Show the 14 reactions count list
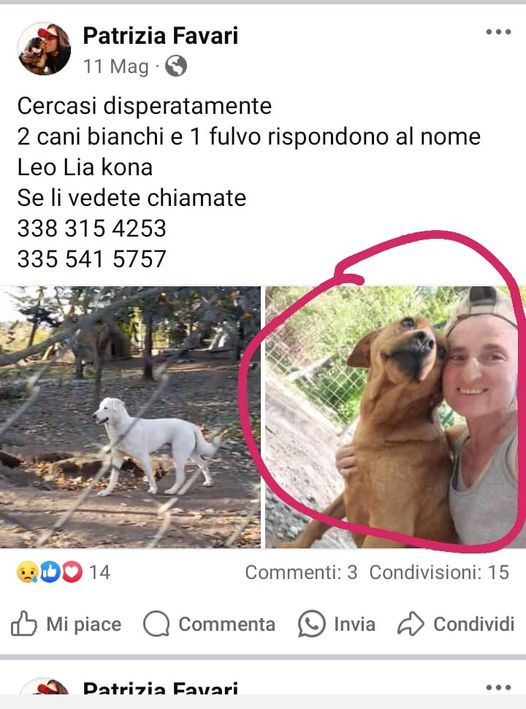The image size is (526, 709). click(x=100, y=572)
